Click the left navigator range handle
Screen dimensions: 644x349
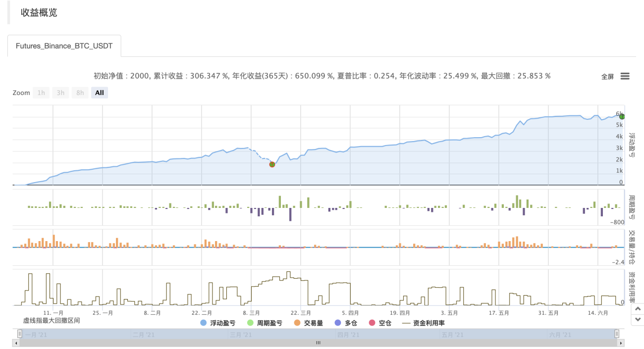click(20, 334)
